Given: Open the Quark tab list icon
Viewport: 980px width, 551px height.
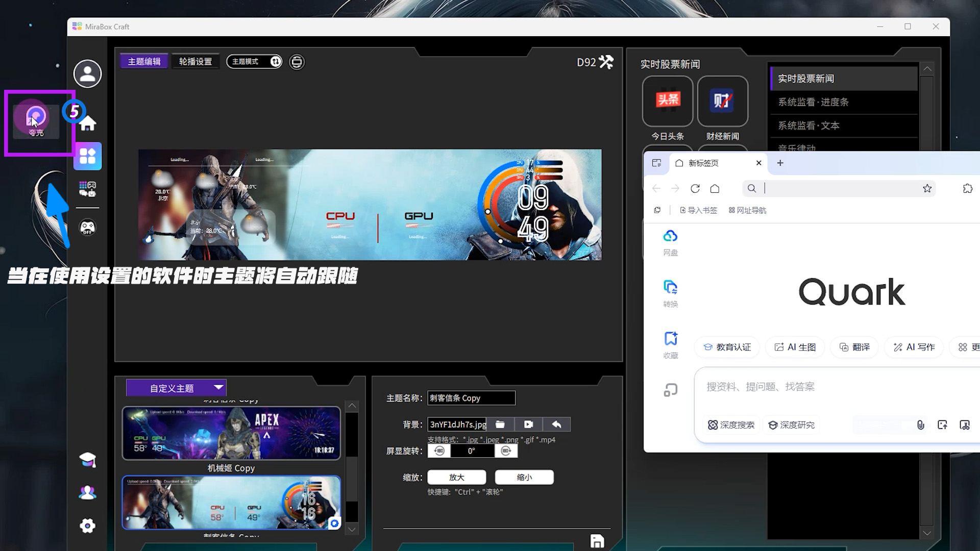Looking at the screenshot, I should click(657, 163).
